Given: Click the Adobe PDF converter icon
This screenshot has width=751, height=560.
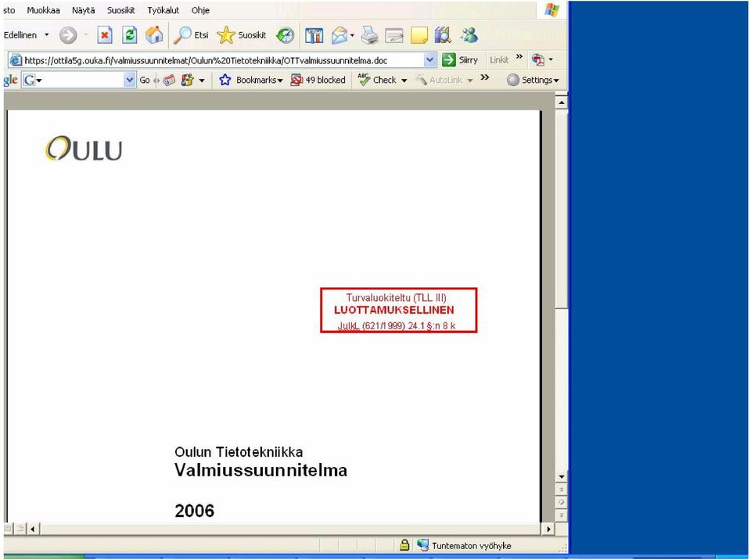Looking at the screenshot, I should (x=538, y=60).
